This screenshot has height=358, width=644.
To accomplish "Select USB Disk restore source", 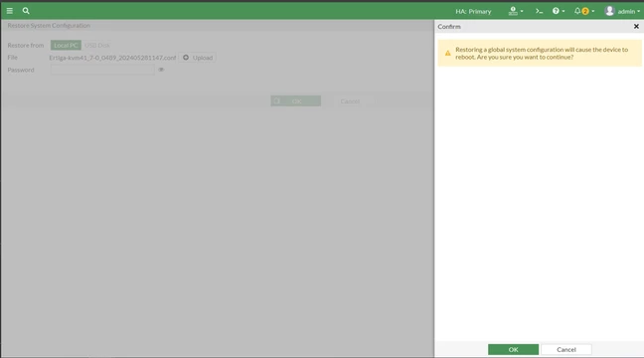I will [x=97, y=45].
